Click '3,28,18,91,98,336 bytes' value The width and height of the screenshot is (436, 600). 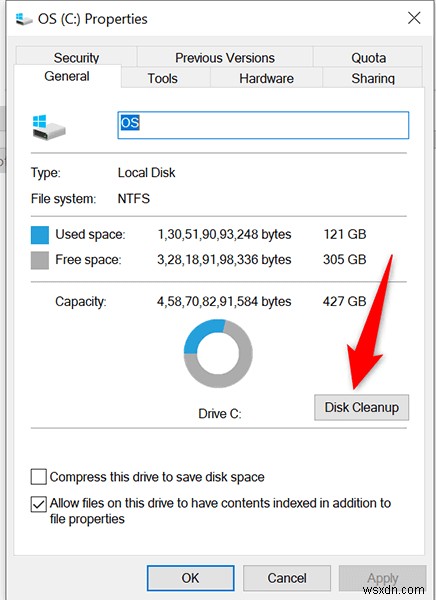point(224,259)
